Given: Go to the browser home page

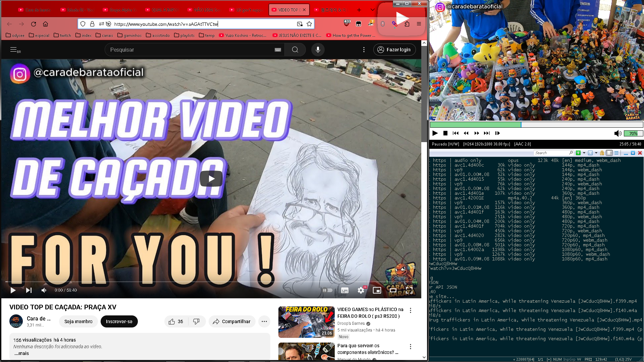Looking at the screenshot, I should (x=46, y=24).
